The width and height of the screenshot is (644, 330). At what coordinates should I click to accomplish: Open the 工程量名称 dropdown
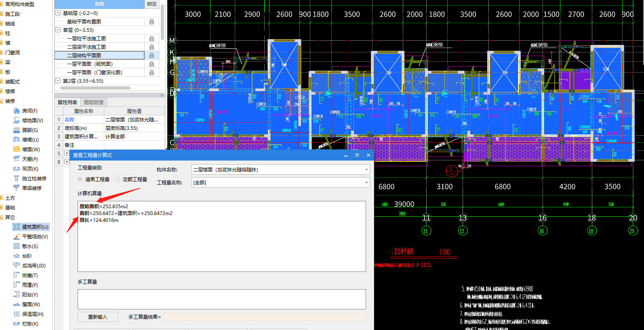(x=366, y=183)
